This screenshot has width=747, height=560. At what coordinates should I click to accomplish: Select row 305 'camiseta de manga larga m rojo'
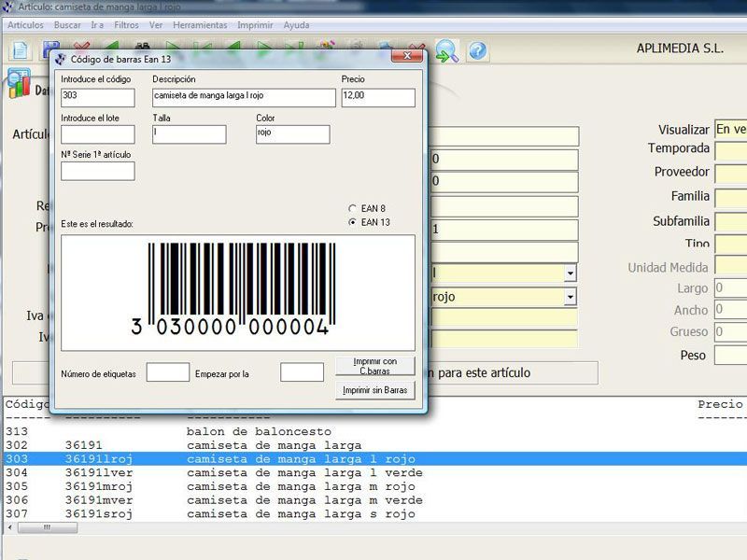373,486
